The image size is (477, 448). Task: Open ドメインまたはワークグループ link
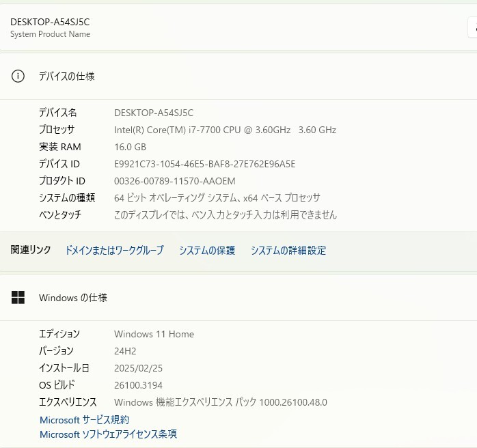114,250
